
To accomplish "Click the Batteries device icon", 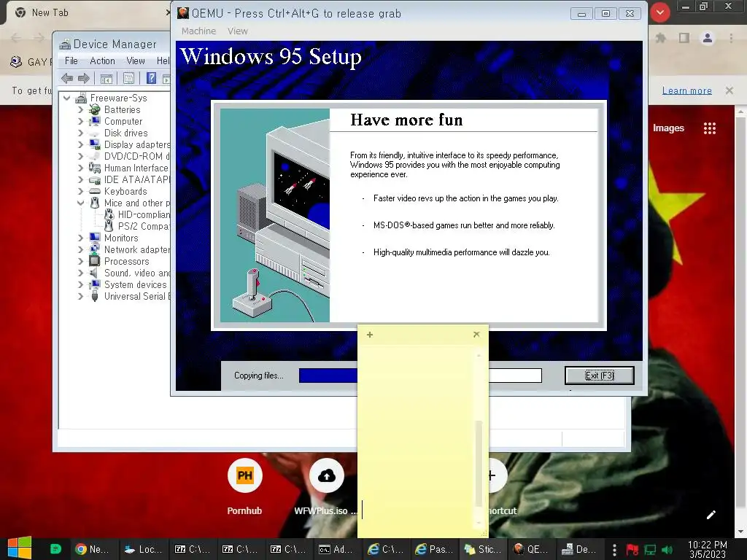I will coord(94,109).
